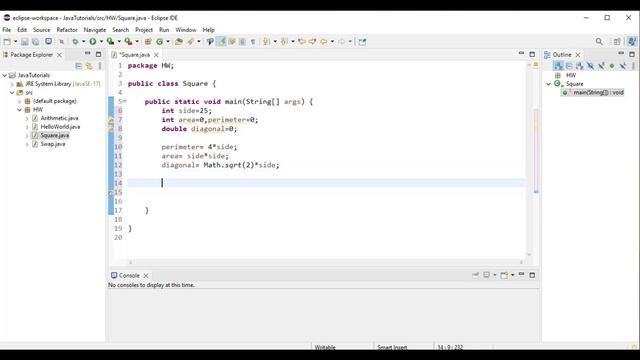Sort Outline members alphabetically
This screenshot has height=360, width=640.
coord(580,66)
